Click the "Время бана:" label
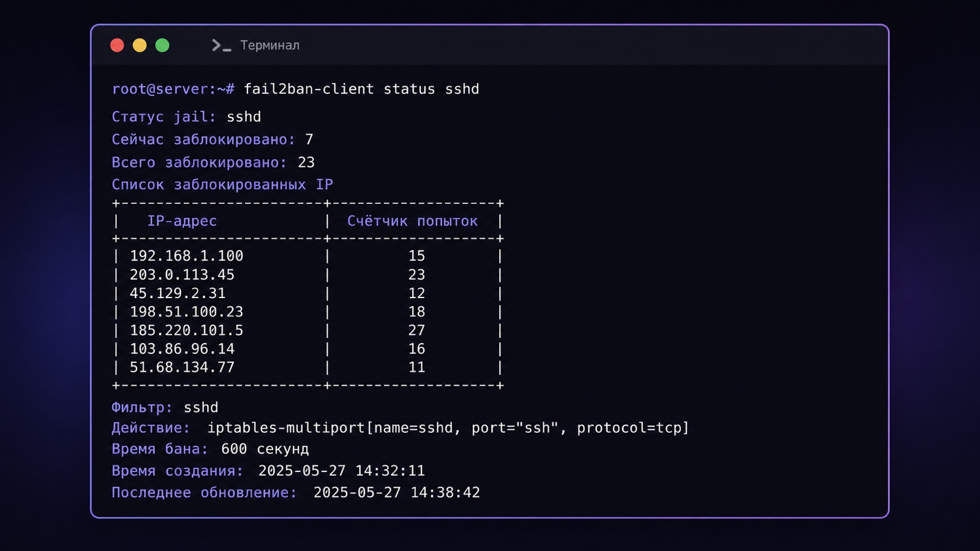980x551 pixels. point(159,449)
